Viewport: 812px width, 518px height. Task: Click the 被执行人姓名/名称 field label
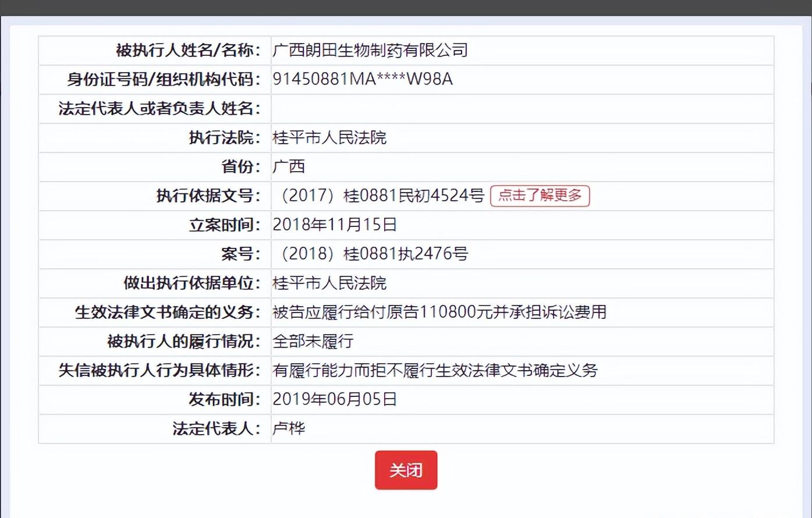pyautogui.click(x=185, y=51)
